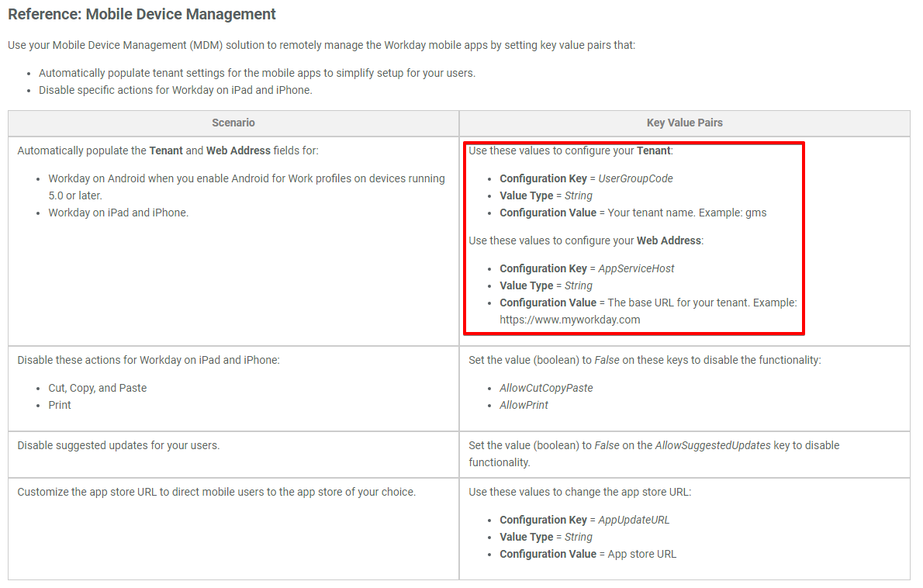Click the 'Print' bullet in Scenario column
This screenshot has height=588, width=923.
(x=60, y=406)
